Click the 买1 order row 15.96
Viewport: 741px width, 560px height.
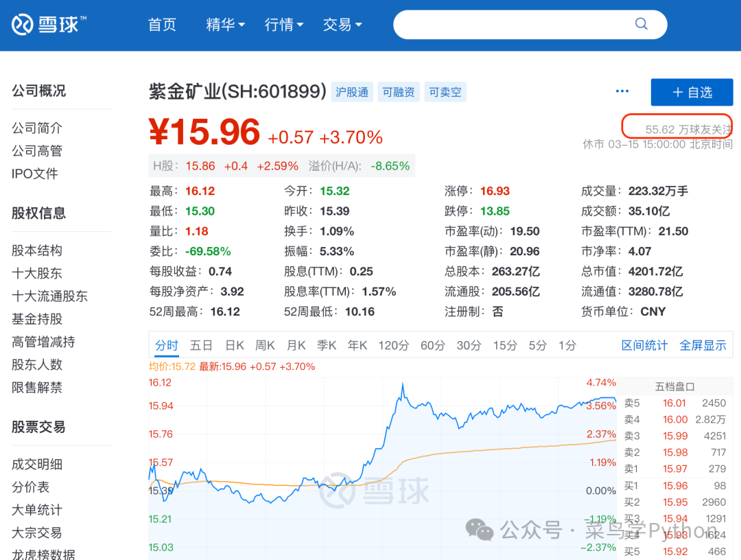[x=675, y=486]
